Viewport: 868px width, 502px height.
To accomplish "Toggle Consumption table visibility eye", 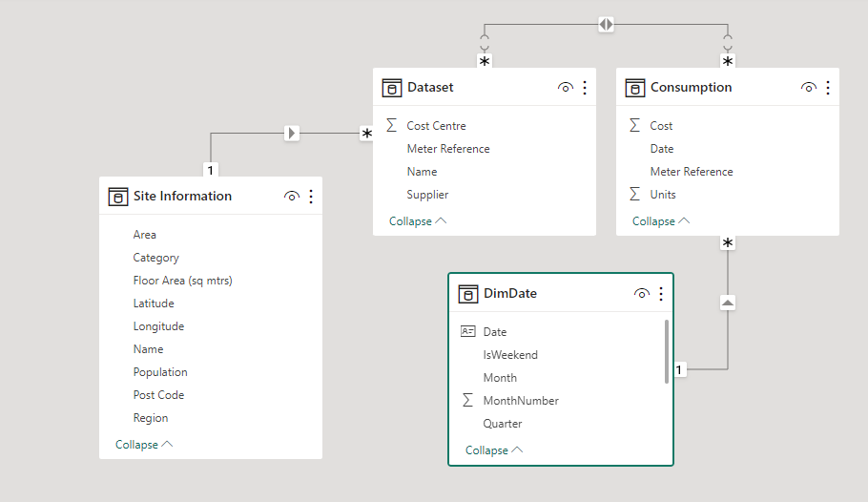I will 808,88.
